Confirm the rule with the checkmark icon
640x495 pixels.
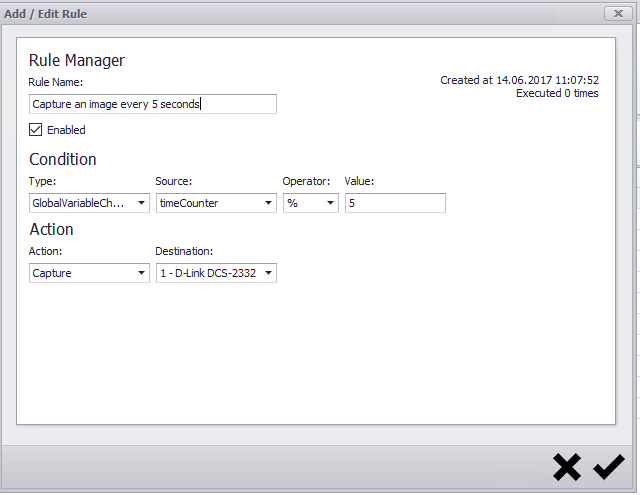pos(609,466)
